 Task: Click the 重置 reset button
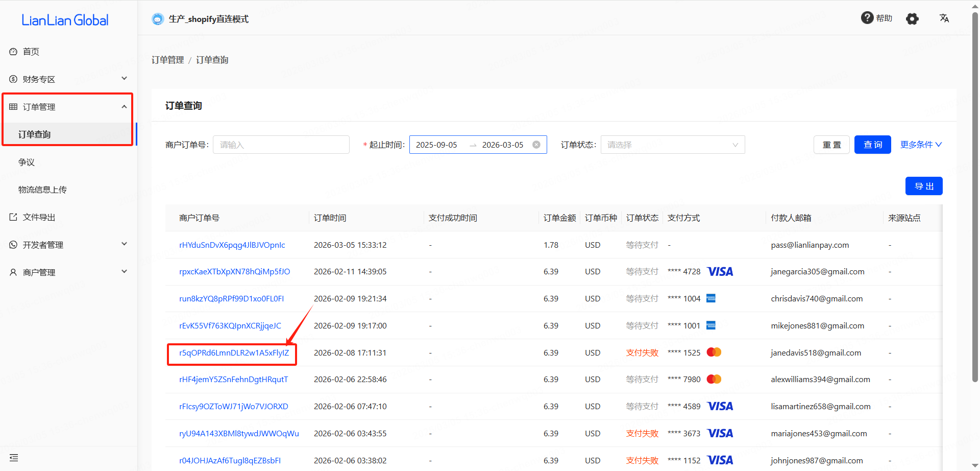831,145
